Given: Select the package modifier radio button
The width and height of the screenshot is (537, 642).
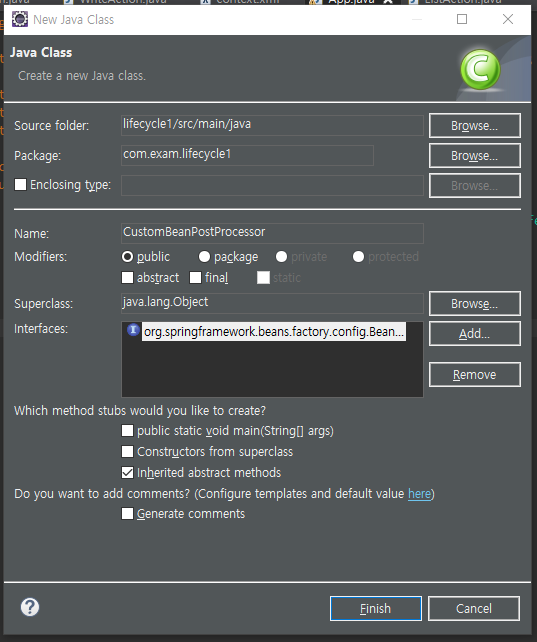Looking at the screenshot, I should pyautogui.click(x=204, y=257).
